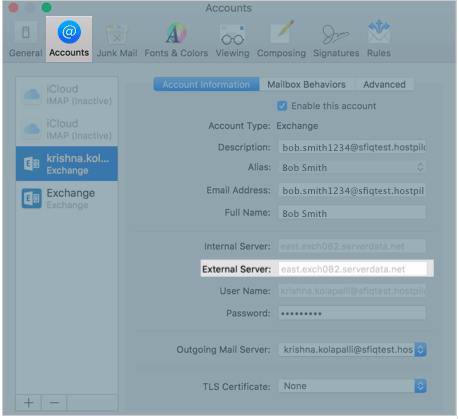Click the Description text field
The image size is (459, 419).
click(352, 147)
